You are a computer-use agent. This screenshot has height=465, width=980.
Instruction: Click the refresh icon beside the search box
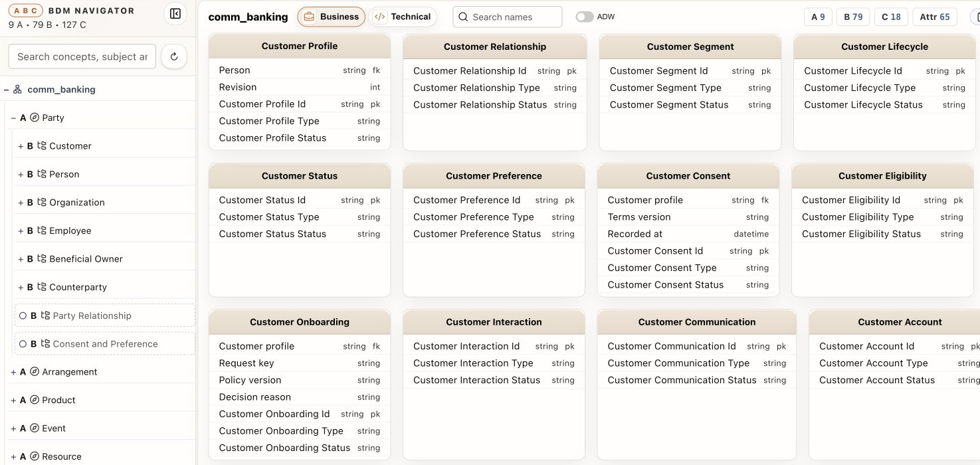tap(174, 56)
